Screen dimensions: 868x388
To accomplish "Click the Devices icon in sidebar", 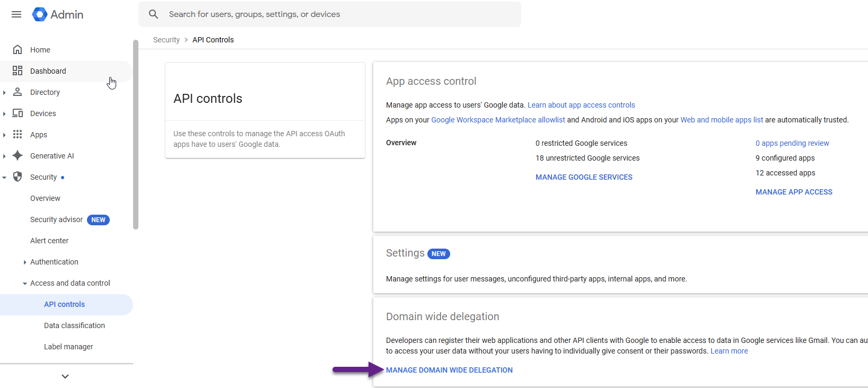I will (x=17, y=113).
